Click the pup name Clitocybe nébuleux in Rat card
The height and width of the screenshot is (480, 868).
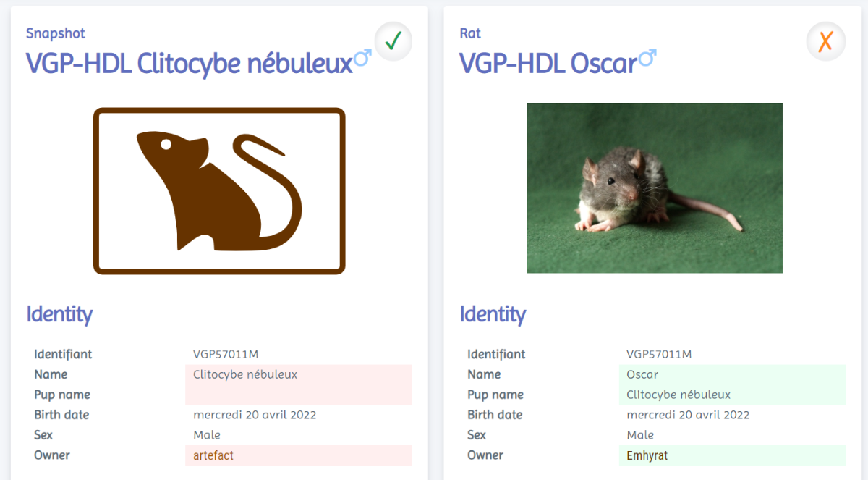678,395
